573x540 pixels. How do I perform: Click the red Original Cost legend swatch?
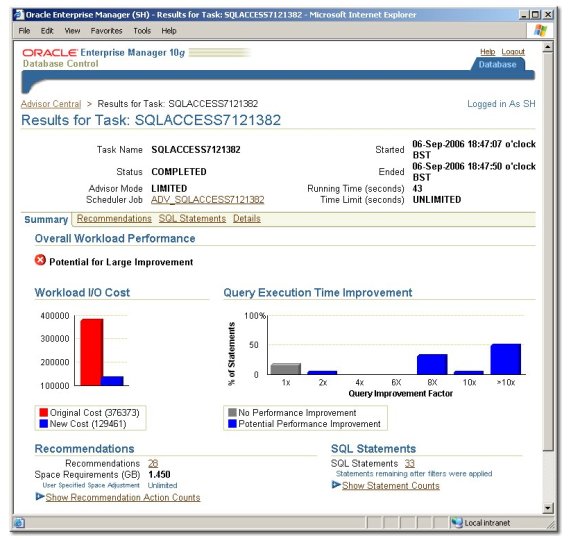(43, 412)
